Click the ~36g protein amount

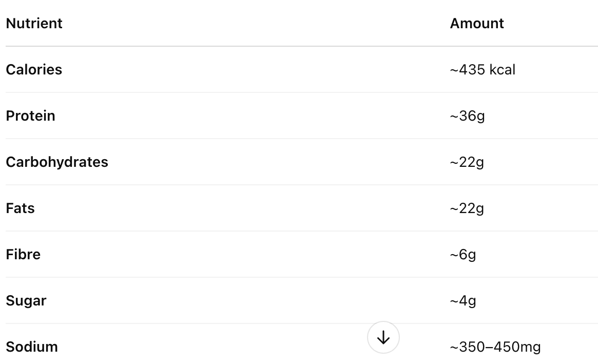(x=467, y=116)
